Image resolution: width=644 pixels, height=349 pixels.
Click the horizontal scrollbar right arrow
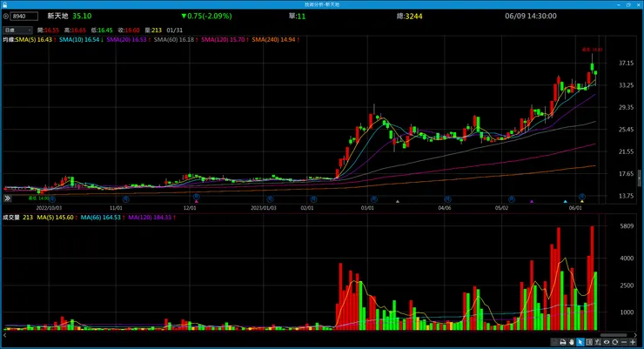coord(635,335)
